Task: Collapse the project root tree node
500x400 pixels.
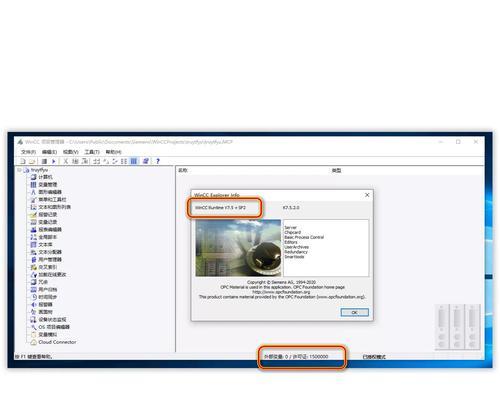Action: click(x=19, y=170)
